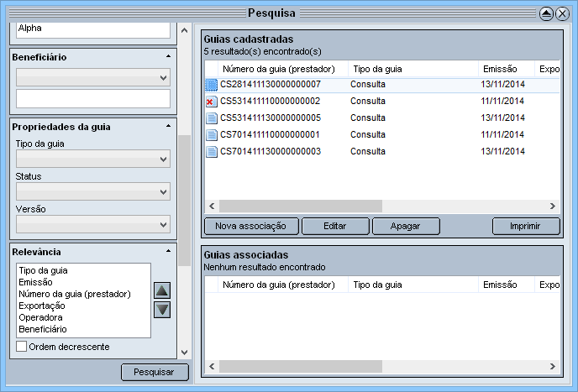The width and height of the screenshot is (578, 392).
Task: Click the Imprimir button
Action: tap(526, 226)
